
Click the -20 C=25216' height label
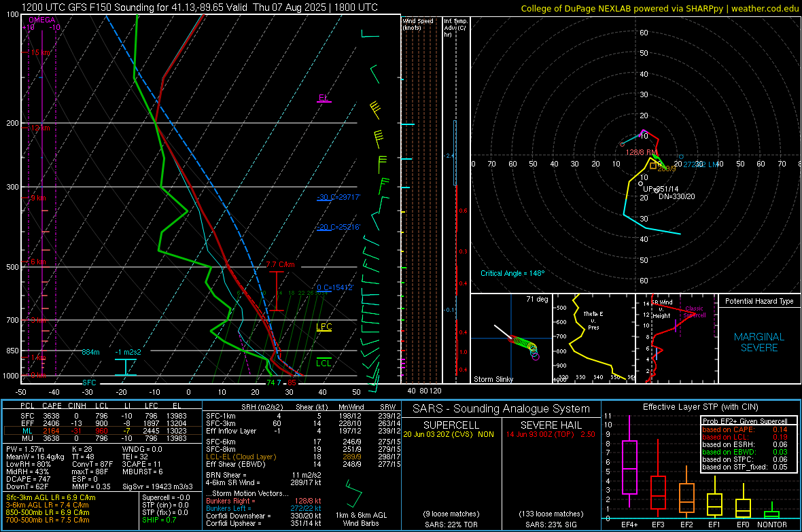pos(338,227)
